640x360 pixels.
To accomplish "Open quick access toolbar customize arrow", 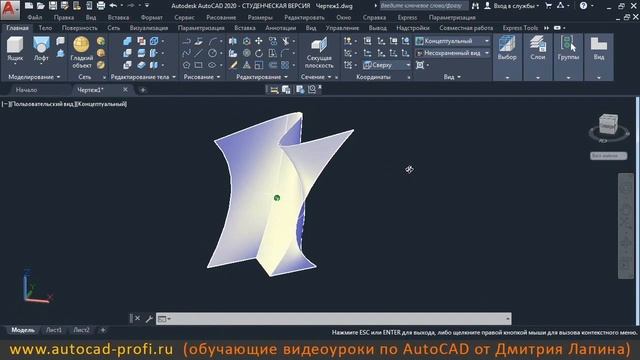I will point(147,6).
